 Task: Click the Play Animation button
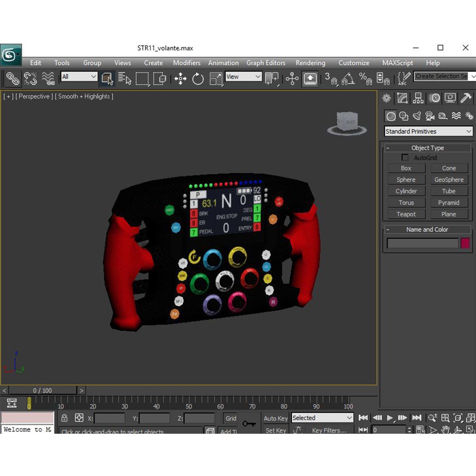point(390,418)
